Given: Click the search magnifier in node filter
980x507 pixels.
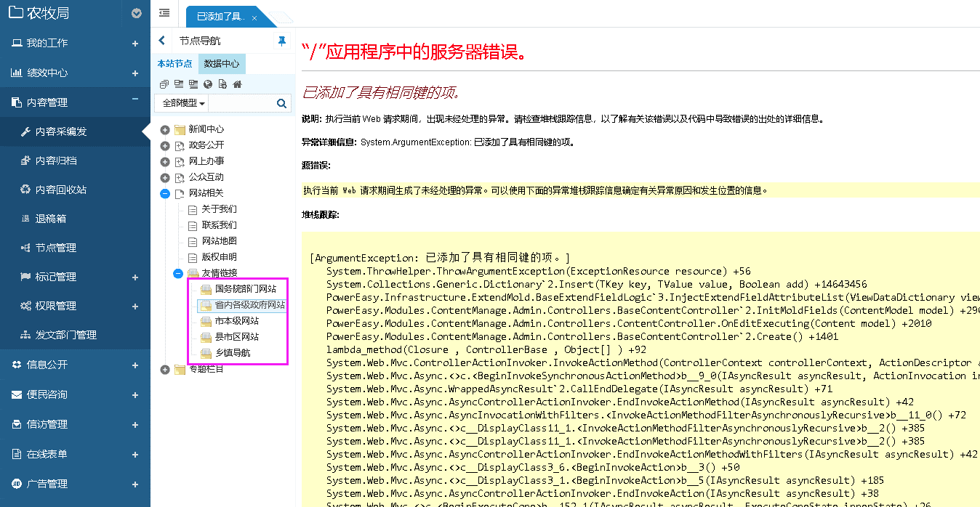Looking at the screenshot, I should pyautogui.click(x=281, y=104).
